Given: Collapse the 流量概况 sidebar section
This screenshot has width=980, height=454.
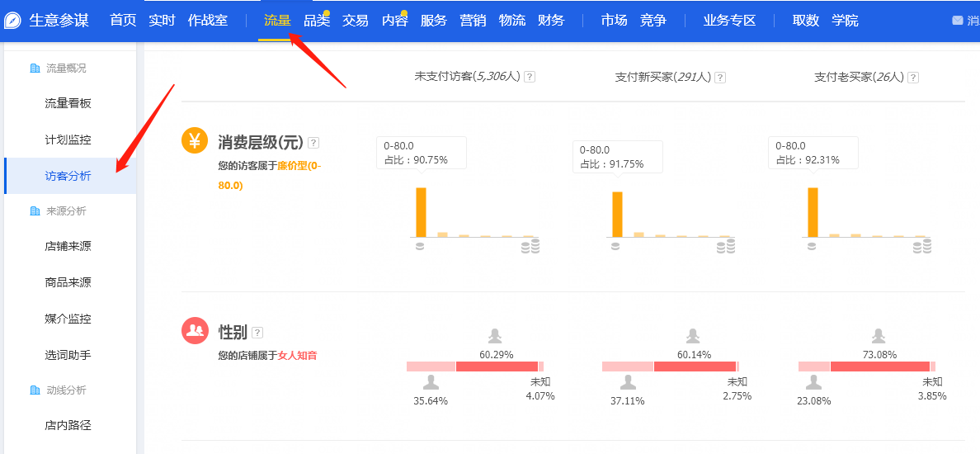Looking at the screenshot, I should [x=66, y=68].
